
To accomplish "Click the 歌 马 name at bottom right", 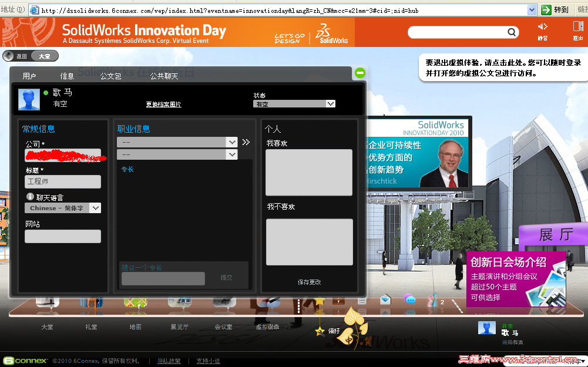I will click(510, 333).
